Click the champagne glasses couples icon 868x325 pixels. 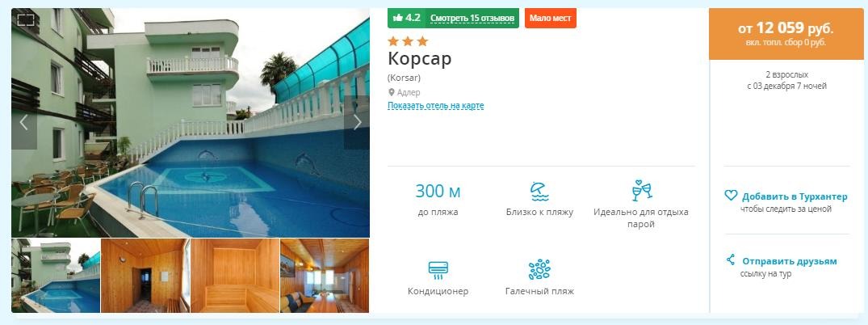(x=641, y=191)
